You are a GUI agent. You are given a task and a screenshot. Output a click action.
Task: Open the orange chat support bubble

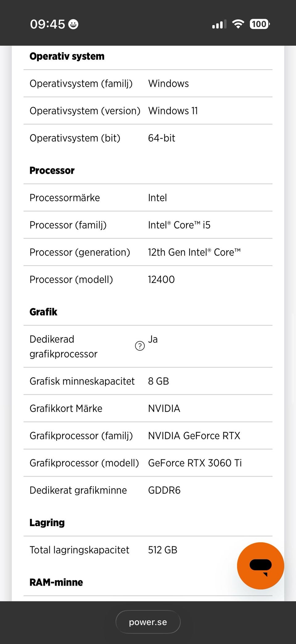click(260, 566)
